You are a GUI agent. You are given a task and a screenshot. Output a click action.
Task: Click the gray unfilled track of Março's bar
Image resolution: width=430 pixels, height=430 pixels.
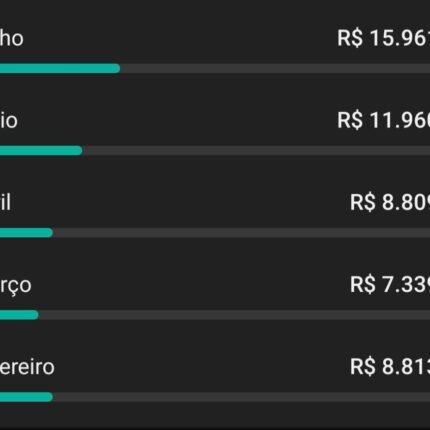(234, 315)
